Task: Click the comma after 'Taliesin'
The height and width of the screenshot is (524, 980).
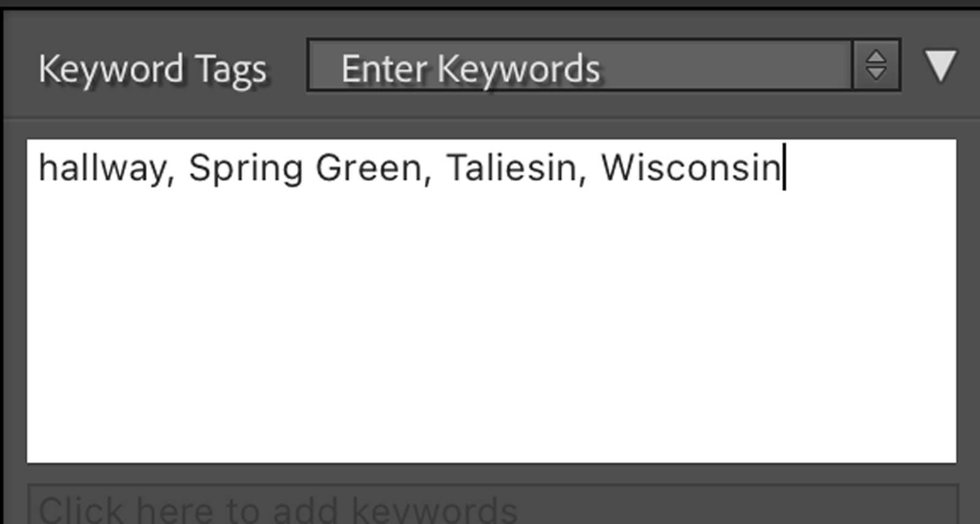Action: click(581, 176)
